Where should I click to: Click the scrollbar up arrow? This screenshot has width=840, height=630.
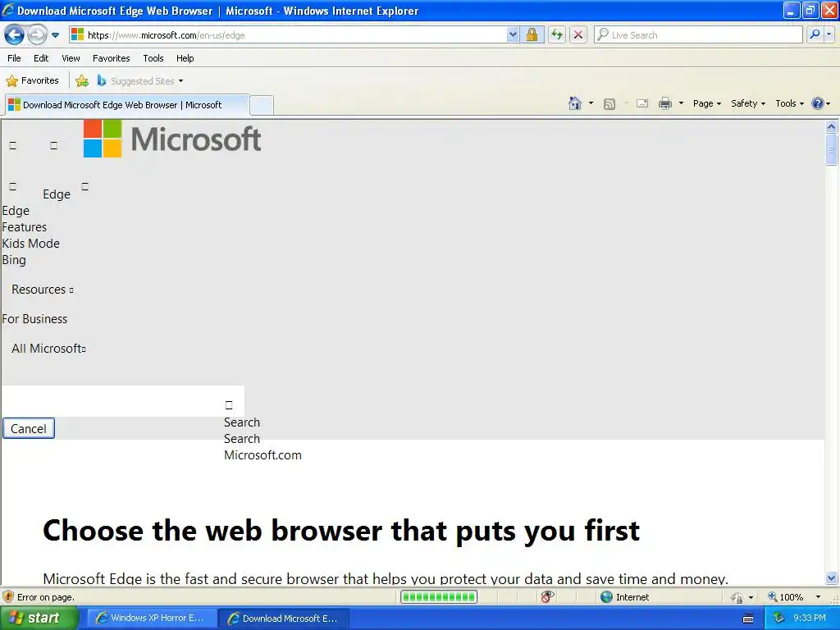pos(832,127)
